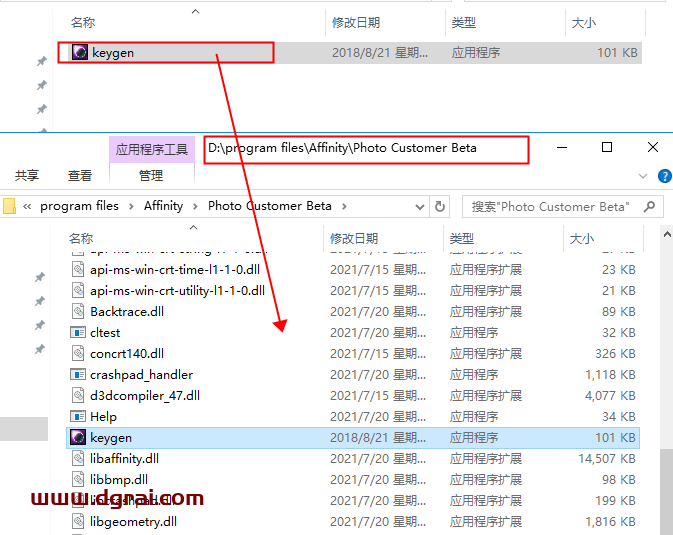Click 1,118 KB size cell
673x535 pixels.
coord(610,375)
